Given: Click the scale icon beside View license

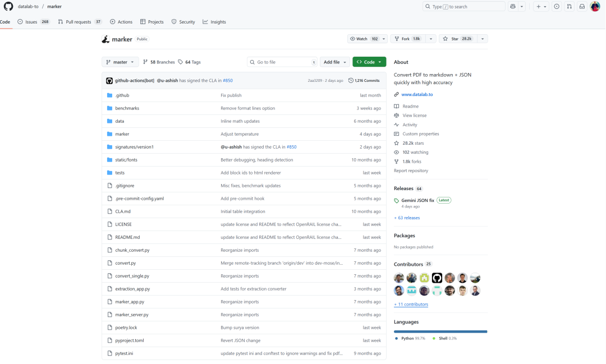Looking at the screenshot, I should 397,116.
